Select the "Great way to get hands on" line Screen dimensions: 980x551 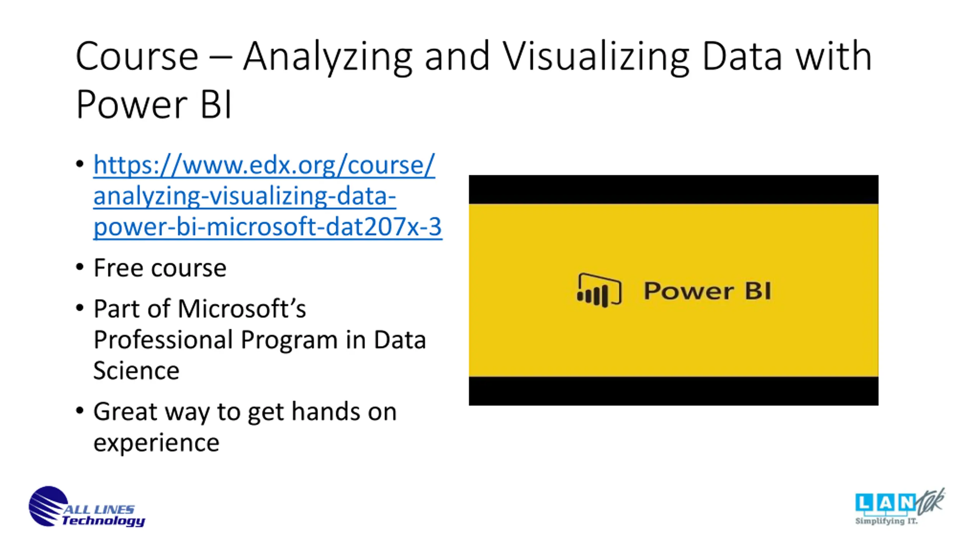point(245,412)
